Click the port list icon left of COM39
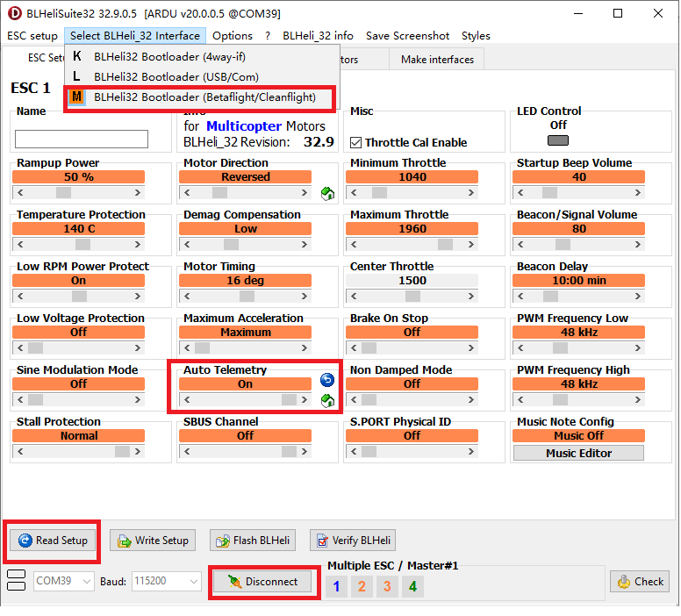Image resolution: width=681 pixels, height=616 pixels. 16,581
